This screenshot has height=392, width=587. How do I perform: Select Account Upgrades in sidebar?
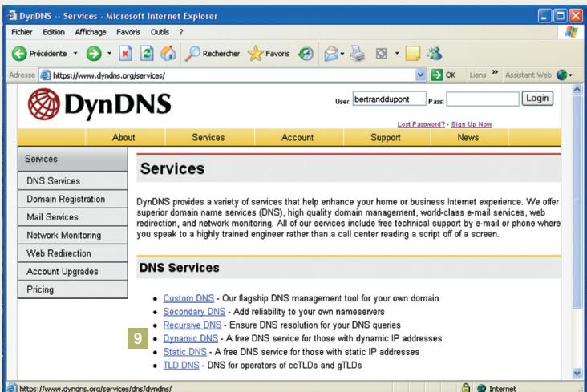click(73, 272)
